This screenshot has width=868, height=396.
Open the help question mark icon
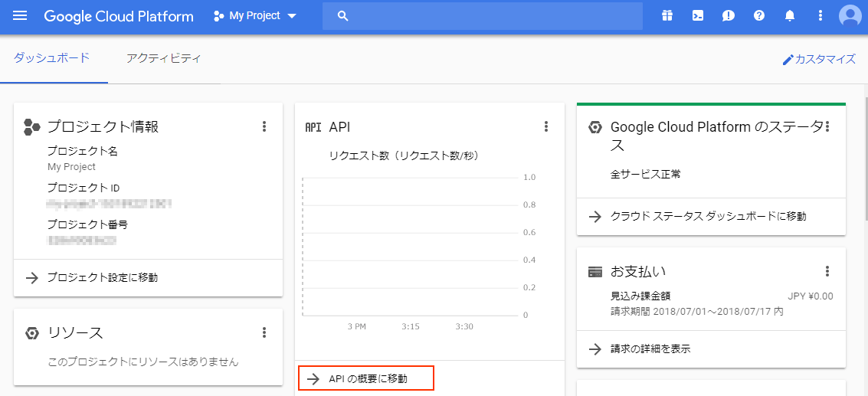click(x=759, y=16)
